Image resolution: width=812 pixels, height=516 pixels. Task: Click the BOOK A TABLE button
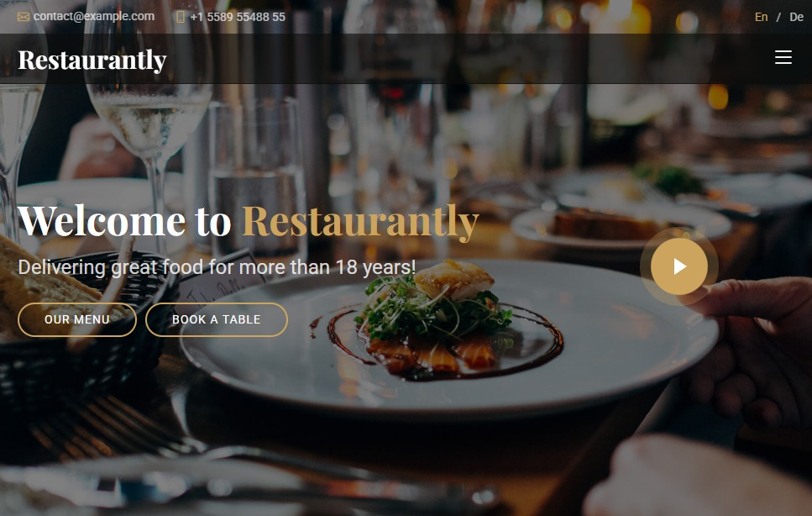217,319
